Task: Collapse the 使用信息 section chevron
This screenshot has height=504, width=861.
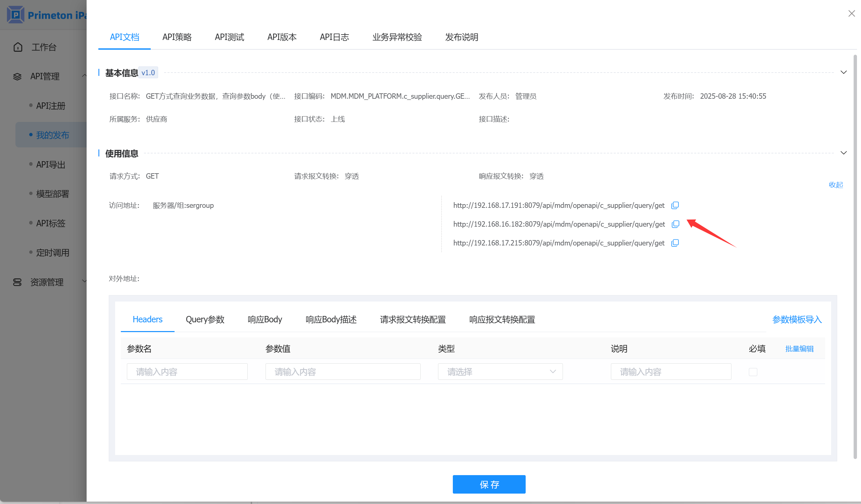Action: (843, 153)
